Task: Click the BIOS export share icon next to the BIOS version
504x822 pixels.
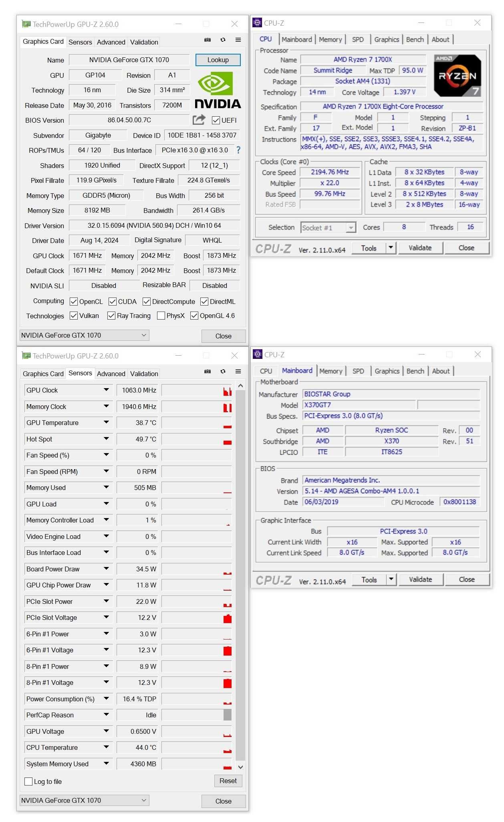Action: [199, 119]
